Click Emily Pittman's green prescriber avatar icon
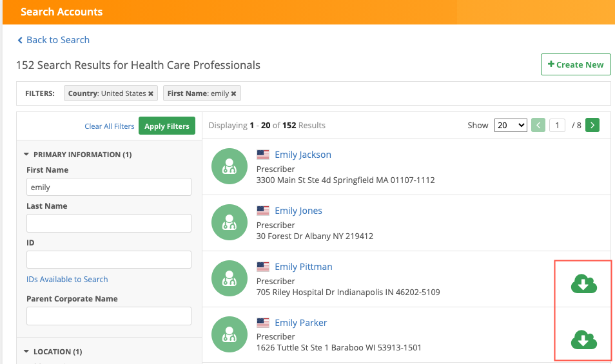Image resolution: width=615 pixels, height=364 pixels. [229, 278]
